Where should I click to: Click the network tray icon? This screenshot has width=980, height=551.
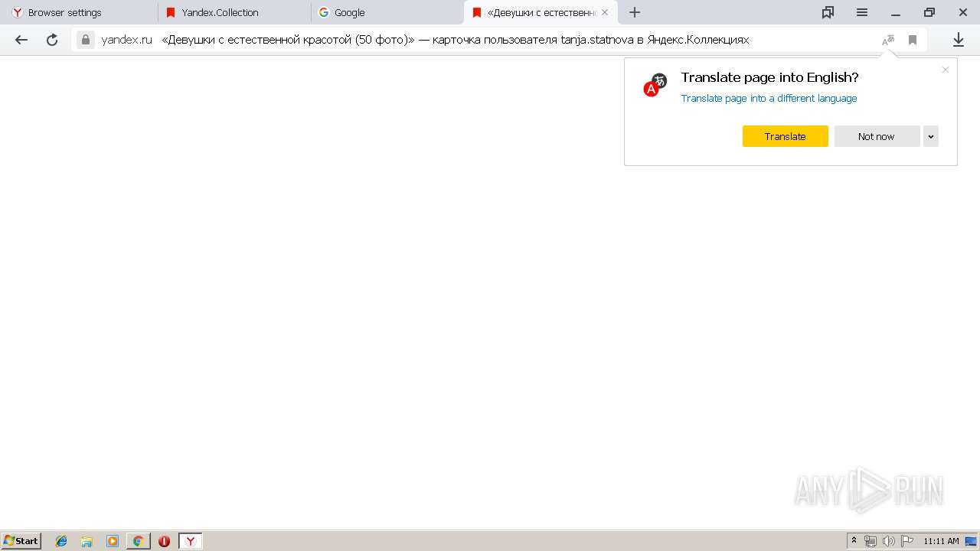(871, 541)
